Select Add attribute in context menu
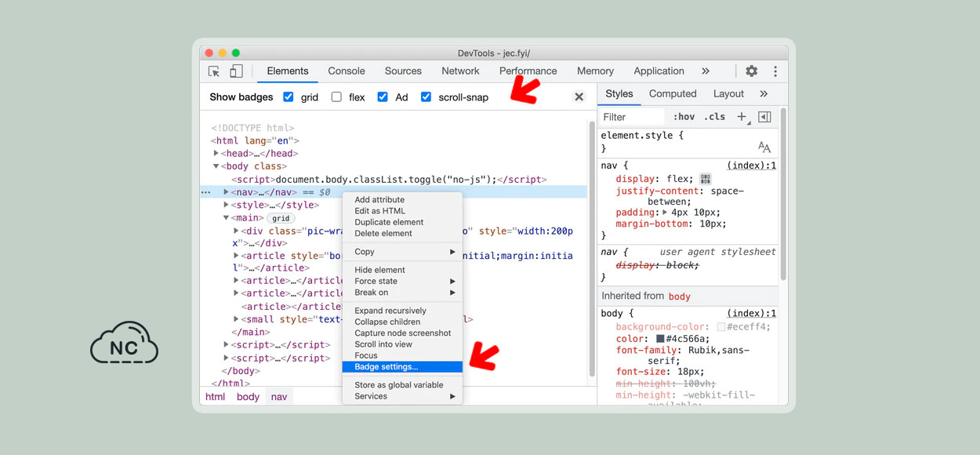This screenshot has width=980, height=455. [x=403, y=200]
